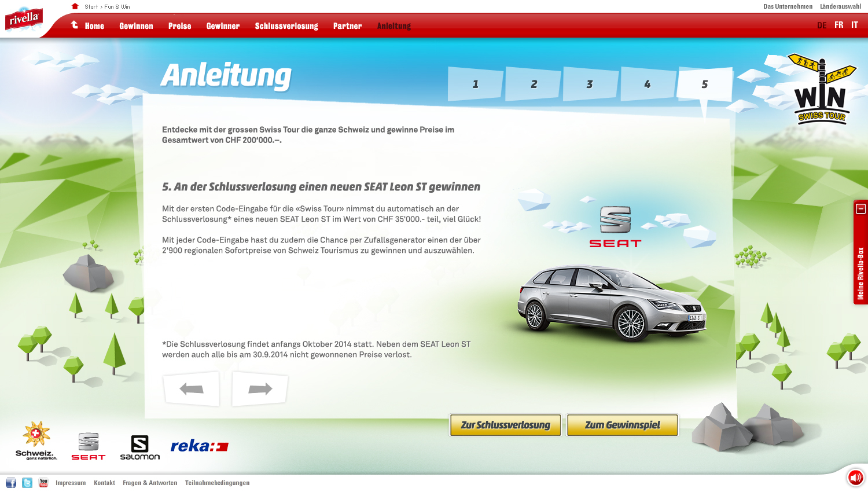
Task: Open the Länderauswahl country selector
Action: (840, 6)
